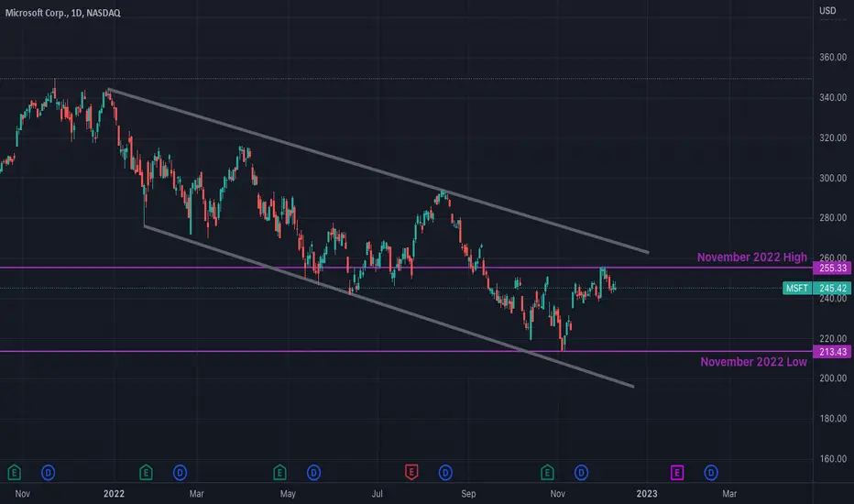Click the Jul label on time axis
854x504 pixels.
point(377,494)
